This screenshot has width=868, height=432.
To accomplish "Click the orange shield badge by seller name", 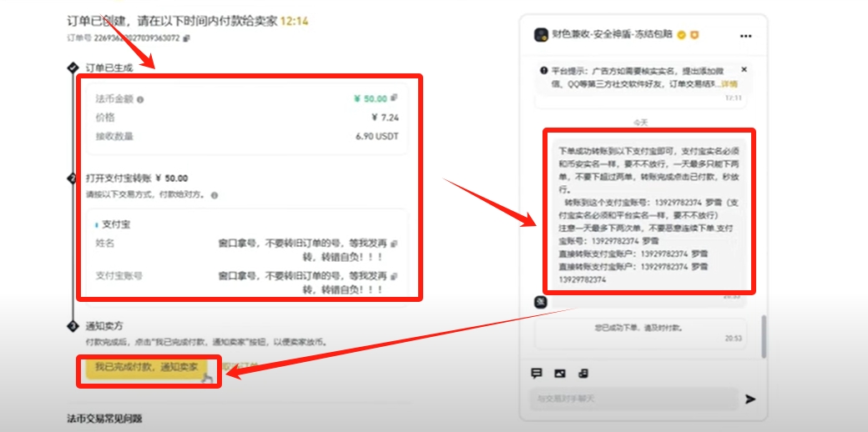I will tap(694, 35).
